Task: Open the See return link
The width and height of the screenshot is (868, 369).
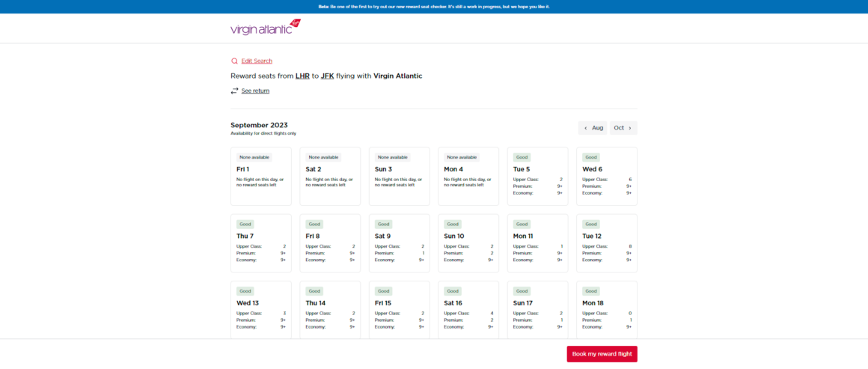Action: click(255, 91)
